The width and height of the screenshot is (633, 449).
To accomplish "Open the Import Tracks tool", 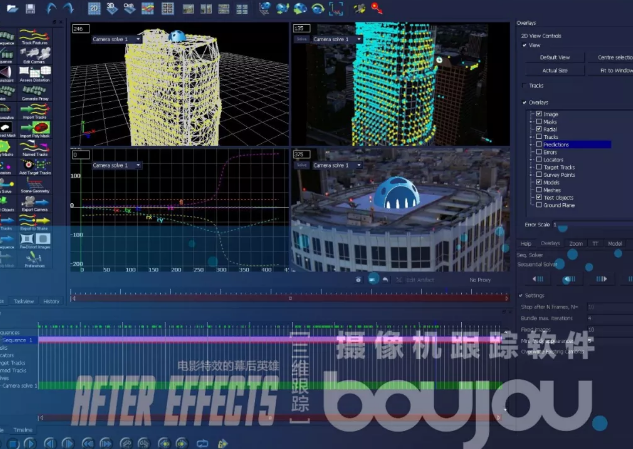I will [35, 111].
